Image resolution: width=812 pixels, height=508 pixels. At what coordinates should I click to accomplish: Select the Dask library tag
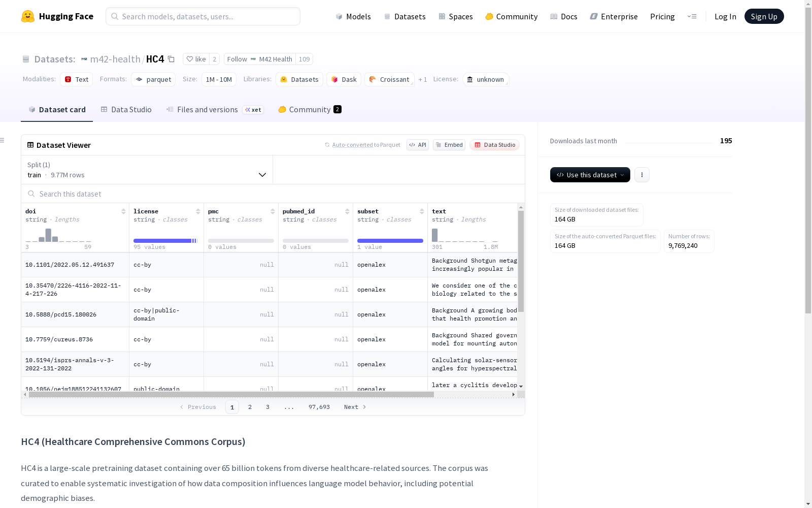[x=344, y=79]
